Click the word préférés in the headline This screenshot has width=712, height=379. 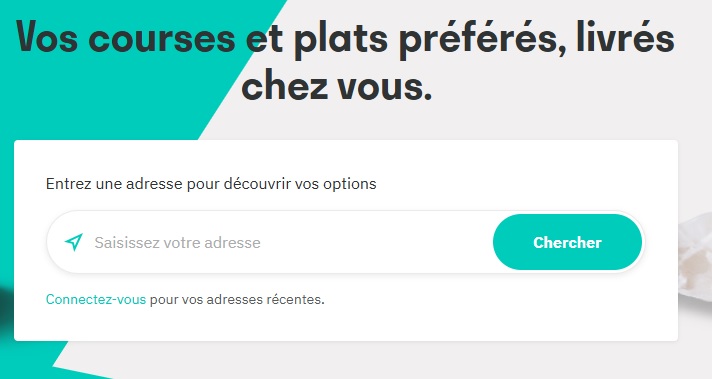[x=484, y=39]
